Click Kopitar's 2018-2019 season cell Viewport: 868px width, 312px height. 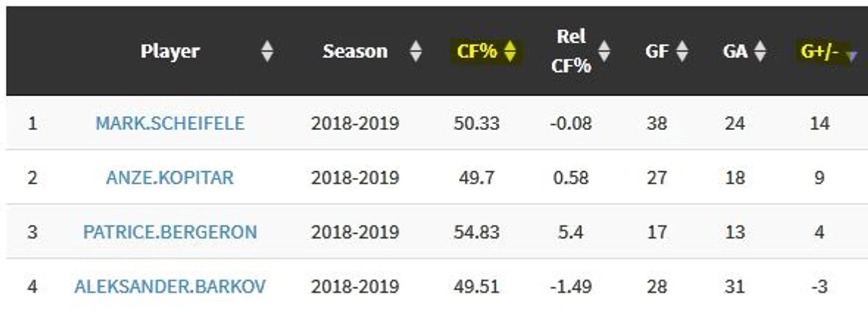[355, 178]
